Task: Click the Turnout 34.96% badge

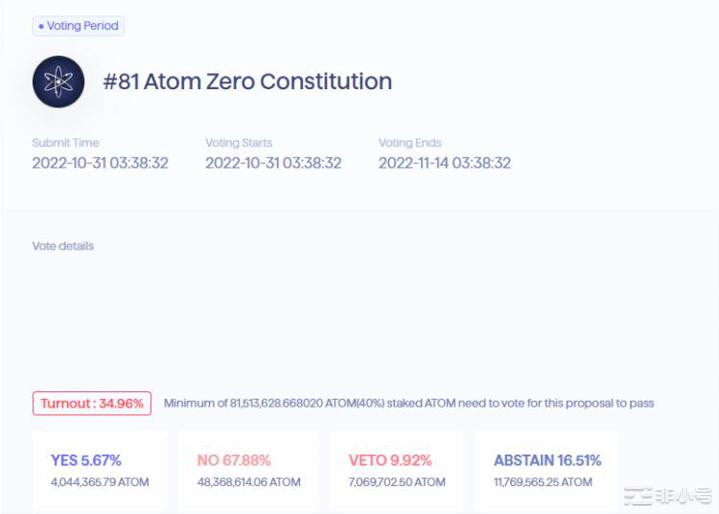Action: click(92, 404)
